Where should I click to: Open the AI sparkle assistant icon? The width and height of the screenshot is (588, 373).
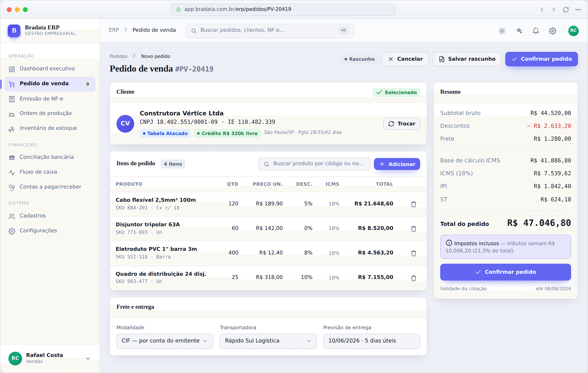click(519, 31)
